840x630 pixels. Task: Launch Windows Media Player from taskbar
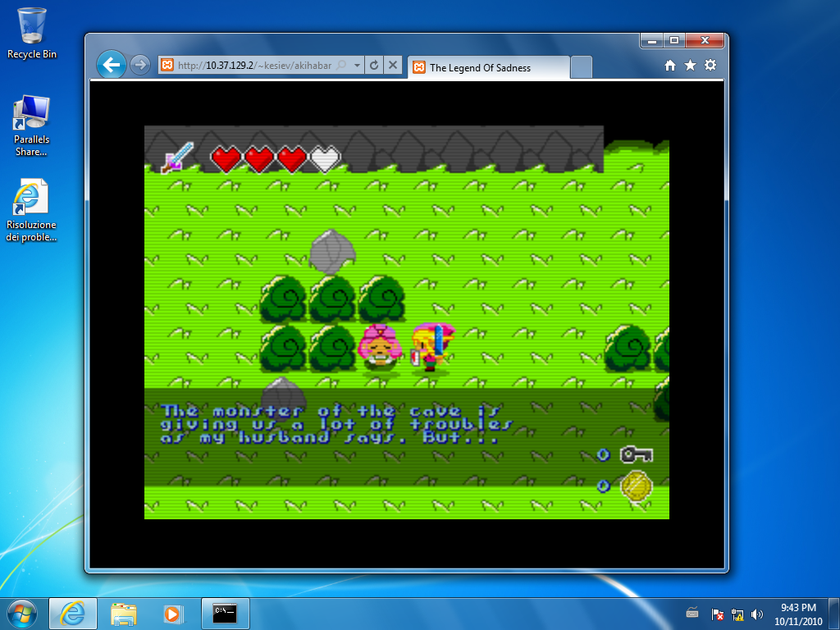[x=172, y=614]
